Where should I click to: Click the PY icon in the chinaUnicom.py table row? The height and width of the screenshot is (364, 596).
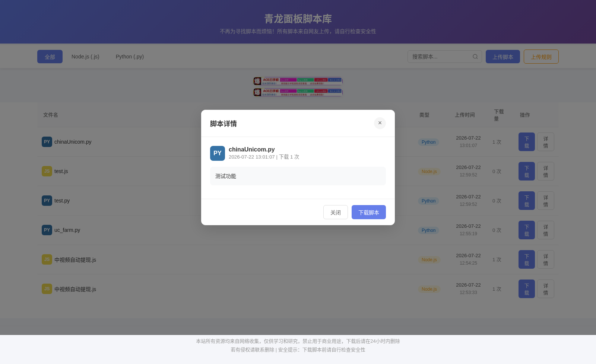pyautogui.click(x=47, y=142)
